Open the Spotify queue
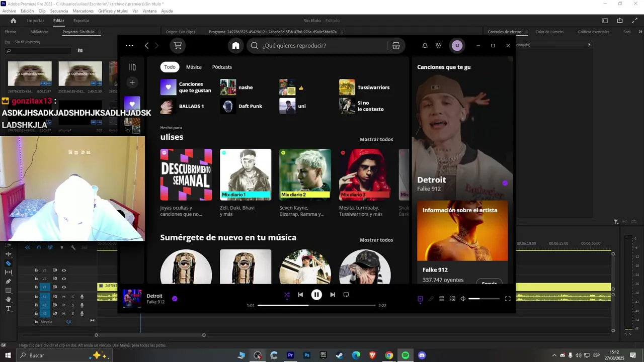This screenshot has width=644, height=362. [x=442, y=299]
